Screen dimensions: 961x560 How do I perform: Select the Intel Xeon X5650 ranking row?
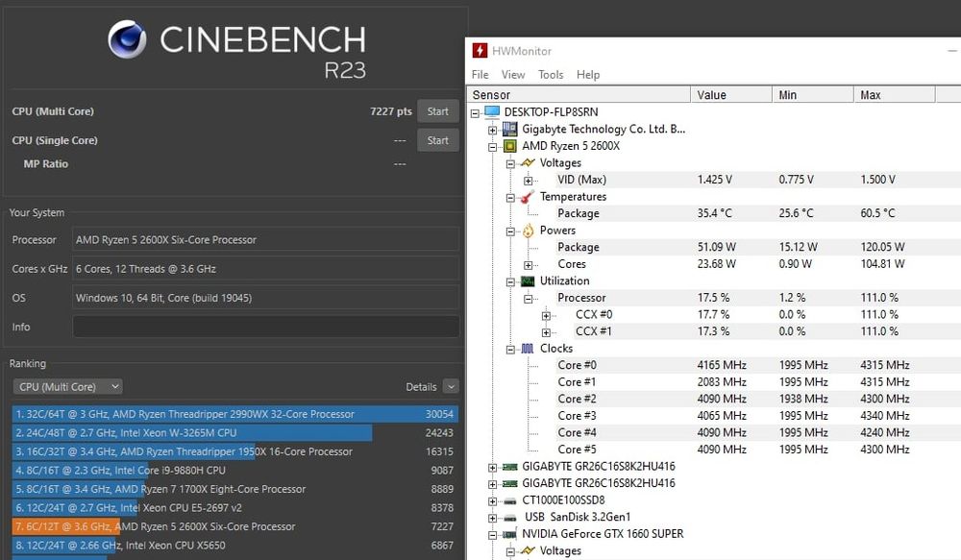pyautogui.click(x=234, y=546)
